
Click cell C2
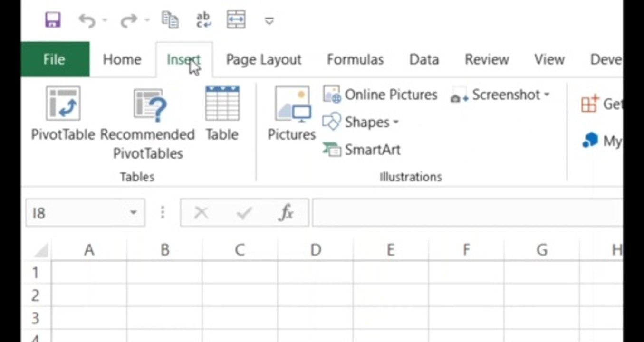[240, 295]
